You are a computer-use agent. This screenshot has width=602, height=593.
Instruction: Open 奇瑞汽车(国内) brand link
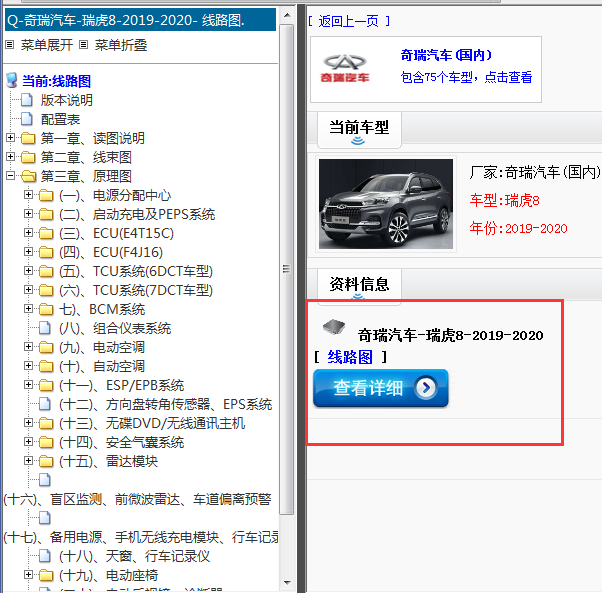coord(447,55)
